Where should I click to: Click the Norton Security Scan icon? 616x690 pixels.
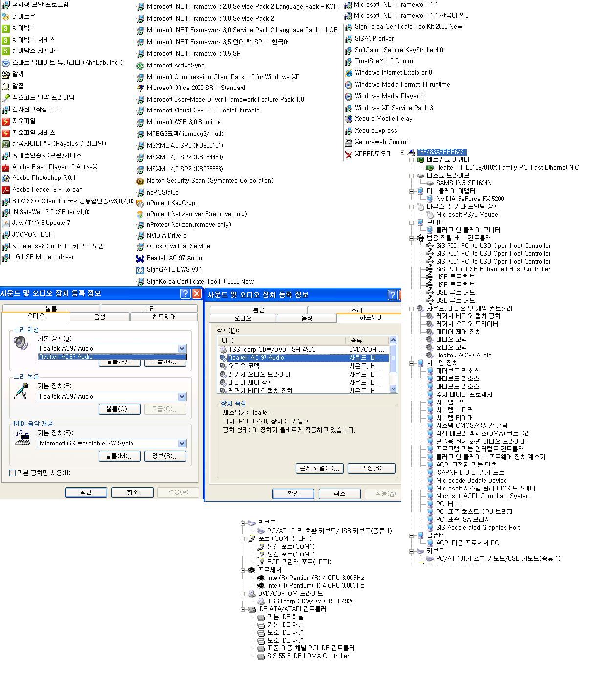(x=140, y=181)
